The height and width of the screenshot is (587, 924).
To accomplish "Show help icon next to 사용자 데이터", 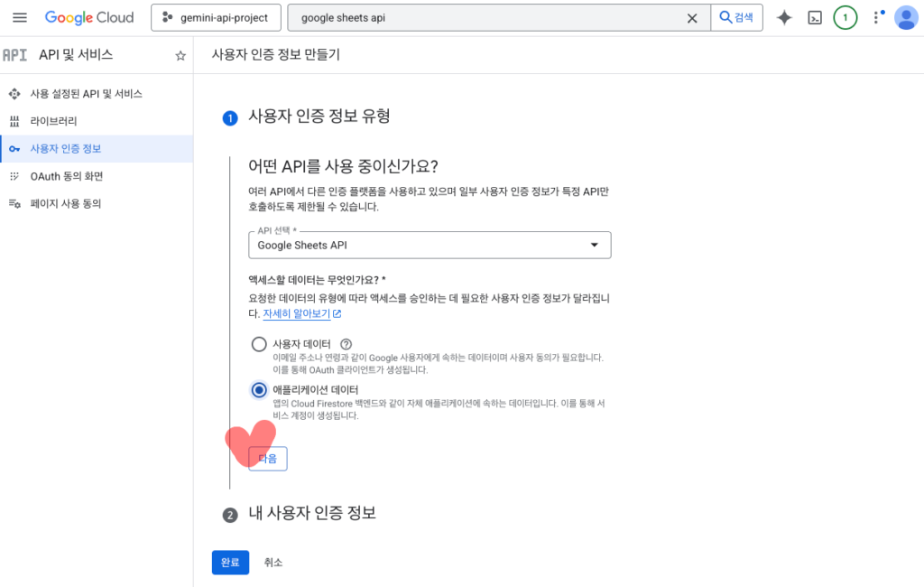I will point(346,344).
